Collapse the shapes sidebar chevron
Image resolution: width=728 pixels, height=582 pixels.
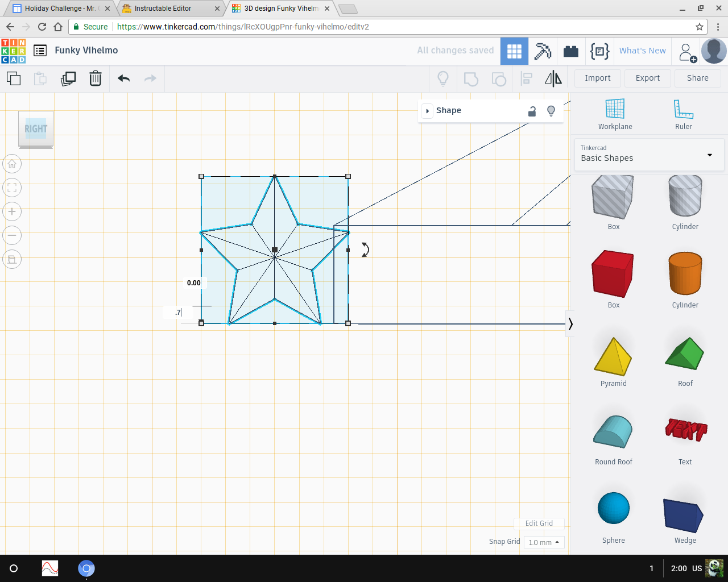[570, 324]
